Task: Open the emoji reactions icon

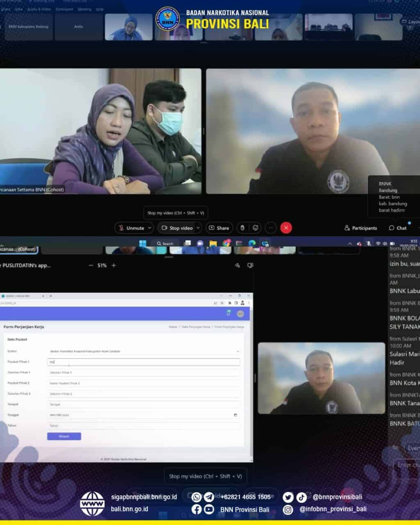Action: (256, 228)
